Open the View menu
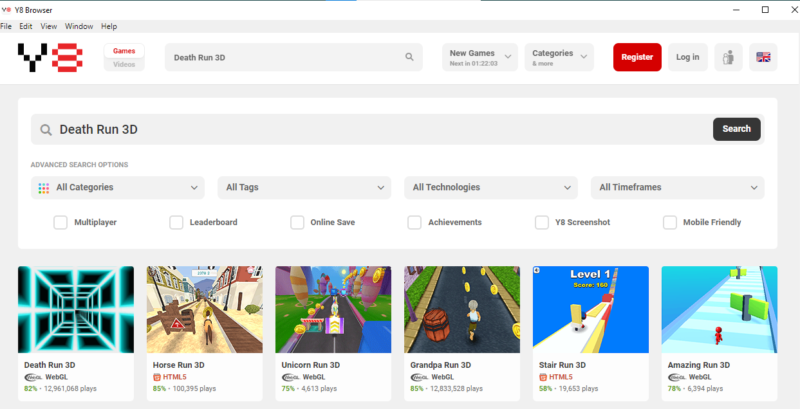Viewport: 800px width, 409px height. (x=48, y=26)
